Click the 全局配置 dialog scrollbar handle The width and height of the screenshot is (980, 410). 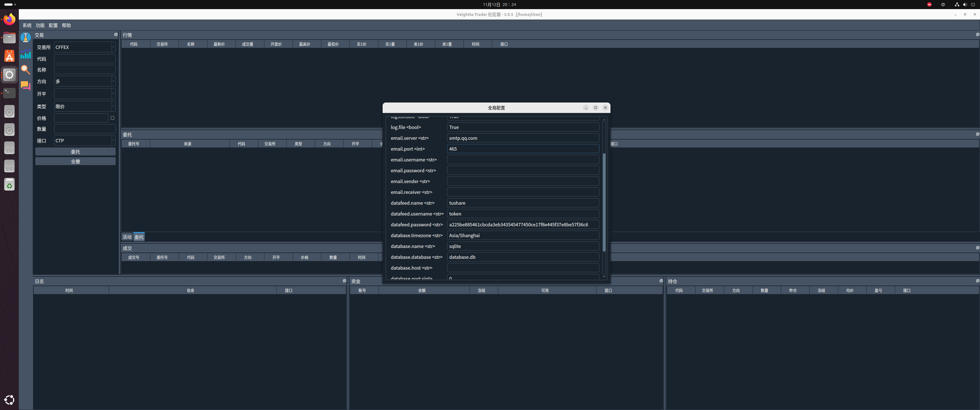tap(604, 202)
